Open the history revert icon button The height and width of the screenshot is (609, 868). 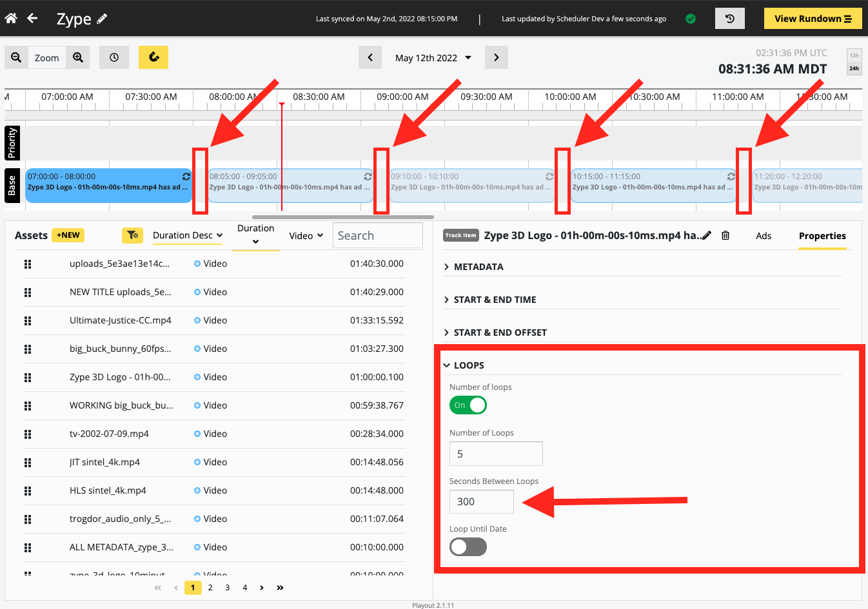coord(730,19)
